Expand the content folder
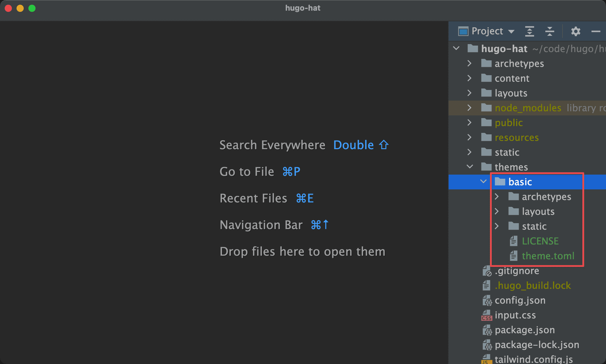 (x=470, y=78)
